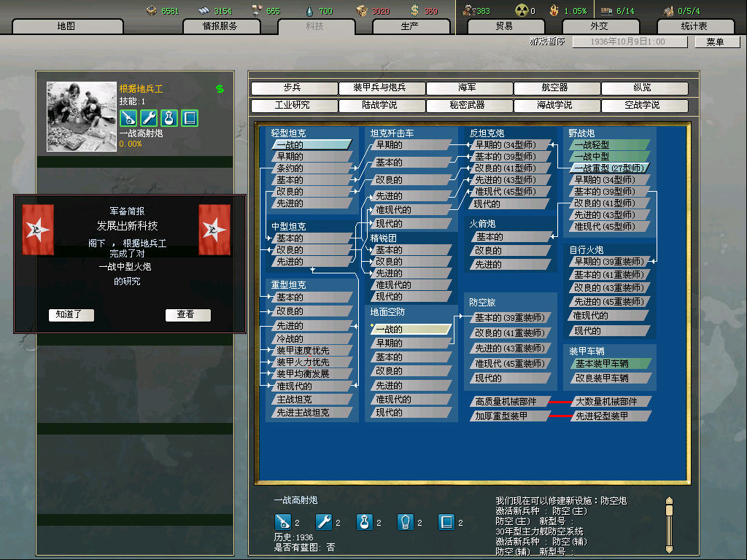Click the metal resource icon in top bar
Viewport: 747px width, 560px height.
point(204,10)
